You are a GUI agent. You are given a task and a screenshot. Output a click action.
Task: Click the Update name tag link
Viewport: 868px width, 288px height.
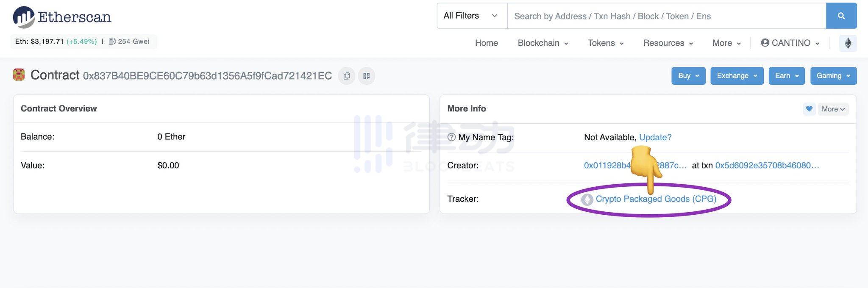click(x=655, y=137)
